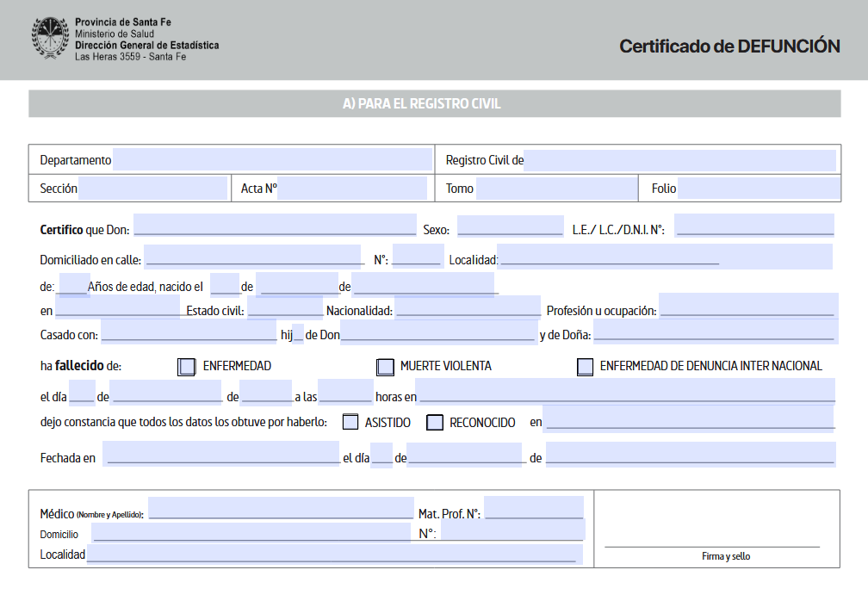Click the Registro Civil de field
The height and width of the screenshot is (601, 868).
point(679,160)
